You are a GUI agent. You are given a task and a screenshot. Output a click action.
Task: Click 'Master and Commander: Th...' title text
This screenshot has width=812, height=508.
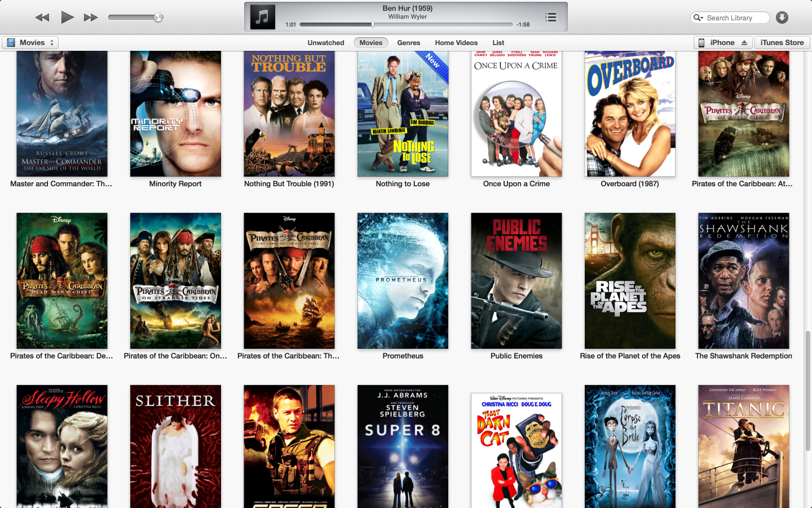(61, 184)
